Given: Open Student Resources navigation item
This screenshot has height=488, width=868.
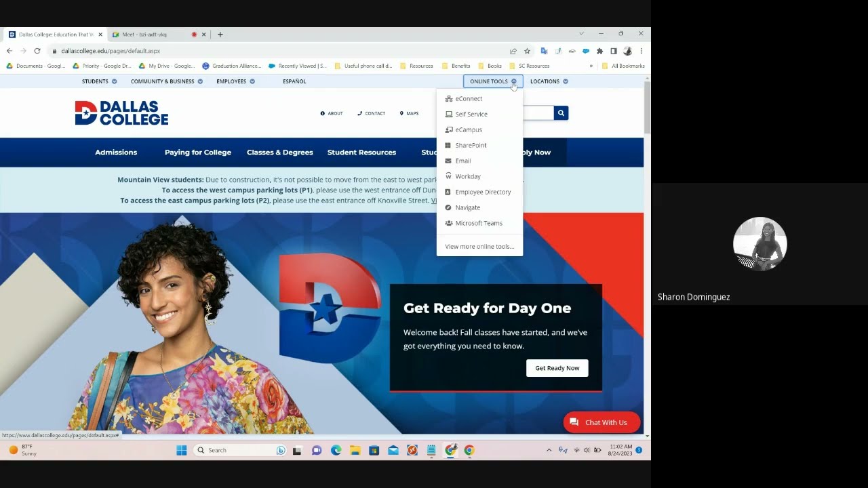Looking at the screenshot, I should pyautogui.click(x=361, y=152).
